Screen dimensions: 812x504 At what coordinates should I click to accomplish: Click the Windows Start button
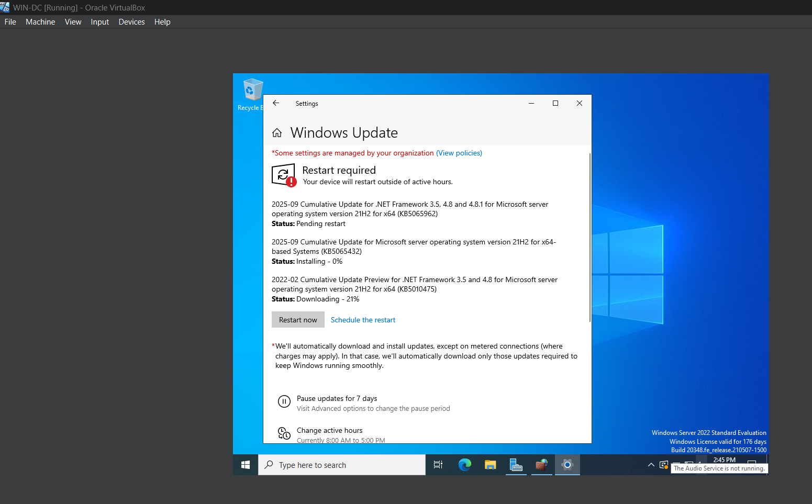(x=246, y=465)
